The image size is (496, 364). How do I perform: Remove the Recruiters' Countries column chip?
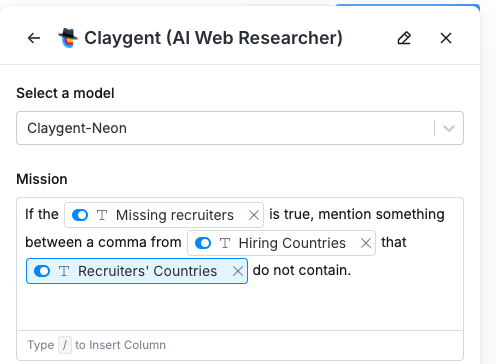pyautogui.click(x=238, y=271)
